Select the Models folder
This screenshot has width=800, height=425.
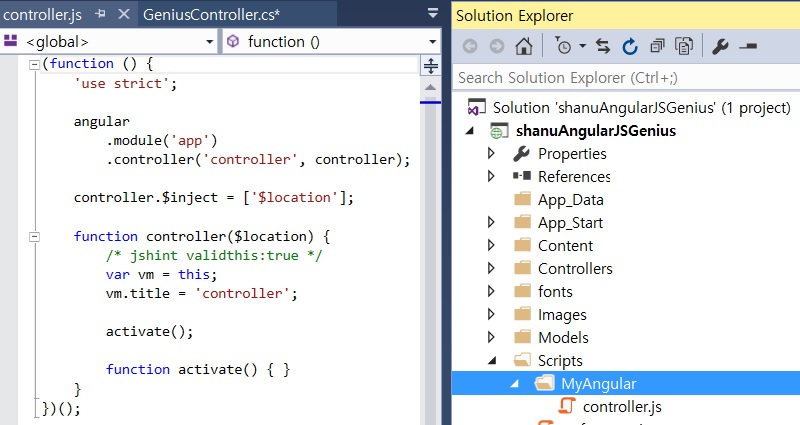[x=563, y=338]
